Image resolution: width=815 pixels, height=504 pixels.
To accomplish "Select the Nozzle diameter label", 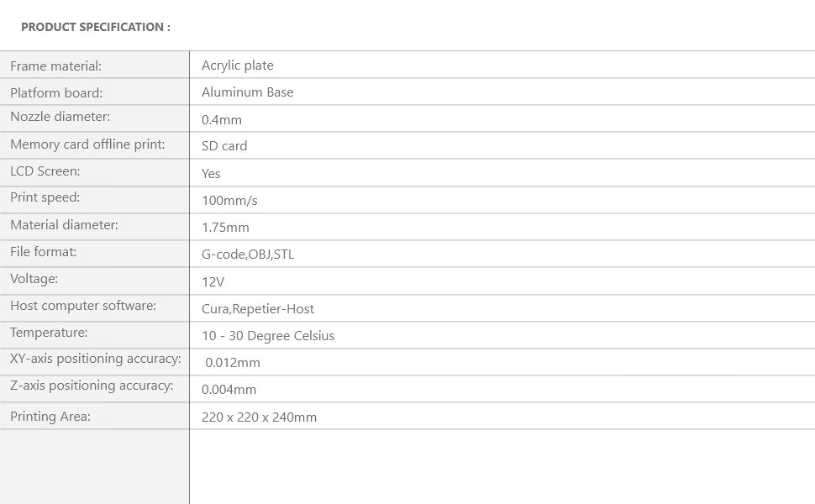I will 60,117.
